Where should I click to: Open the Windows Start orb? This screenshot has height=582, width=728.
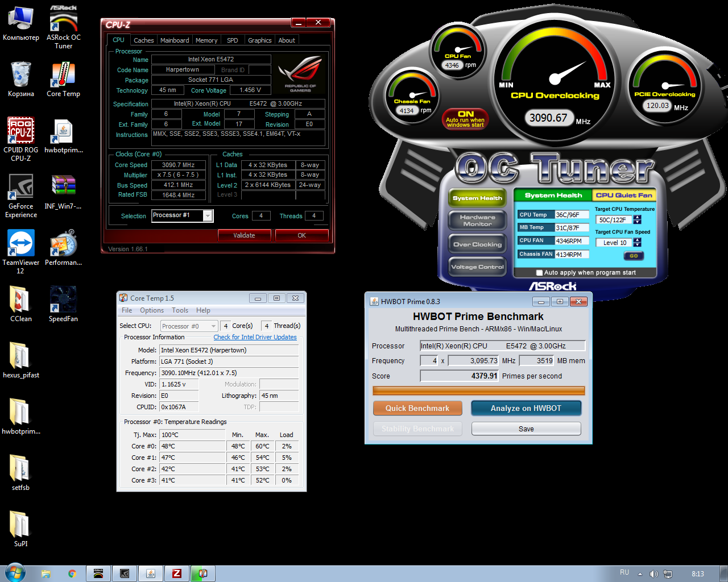pyautogui.click(x=15, y=573)
